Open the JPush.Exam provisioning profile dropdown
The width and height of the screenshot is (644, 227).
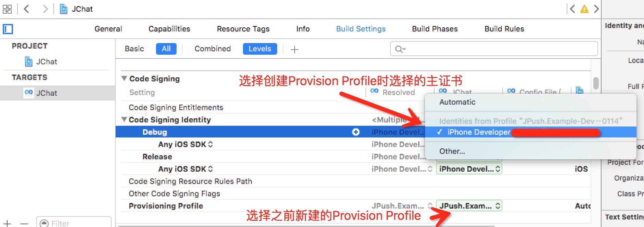click(469, 206)
